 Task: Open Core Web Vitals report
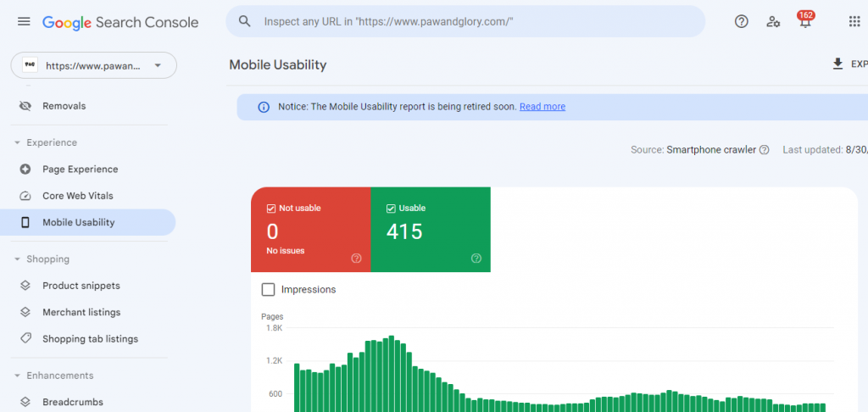78,196
